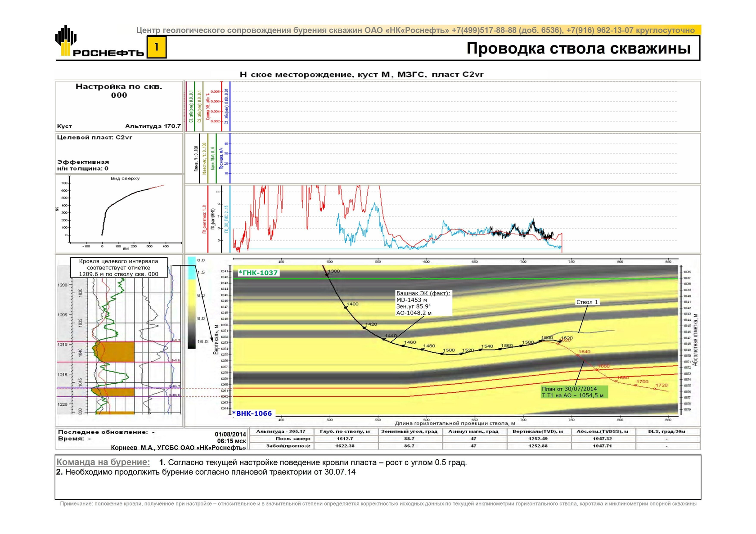Screen dimensions: 756x534
Task: Click the 1380 depth marker on trajectory
Action: pyautogui.click(x=334, y=271)
